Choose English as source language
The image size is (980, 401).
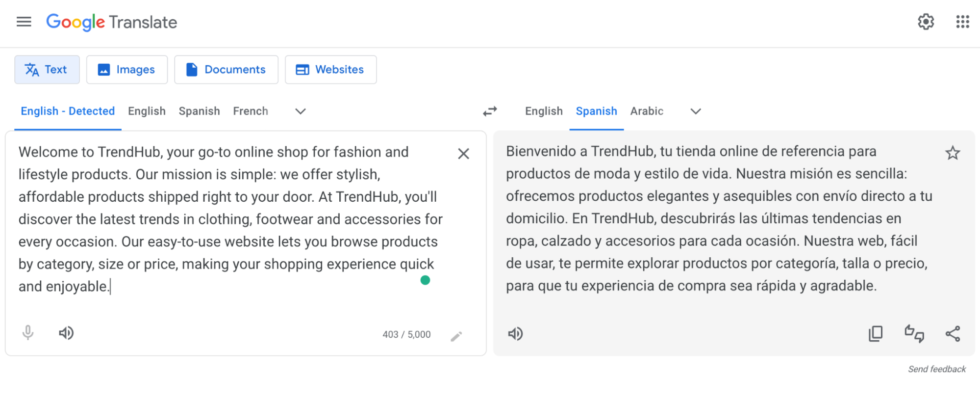(147, 111)
